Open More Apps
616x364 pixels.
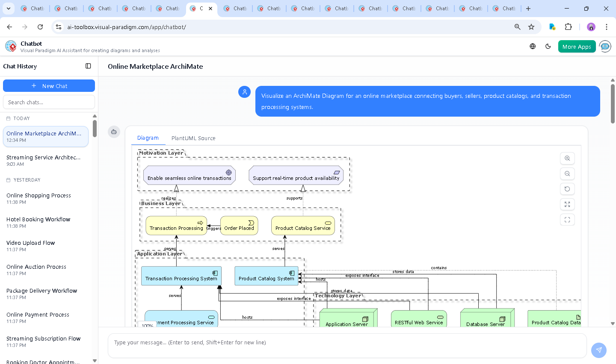click(577, 46)
